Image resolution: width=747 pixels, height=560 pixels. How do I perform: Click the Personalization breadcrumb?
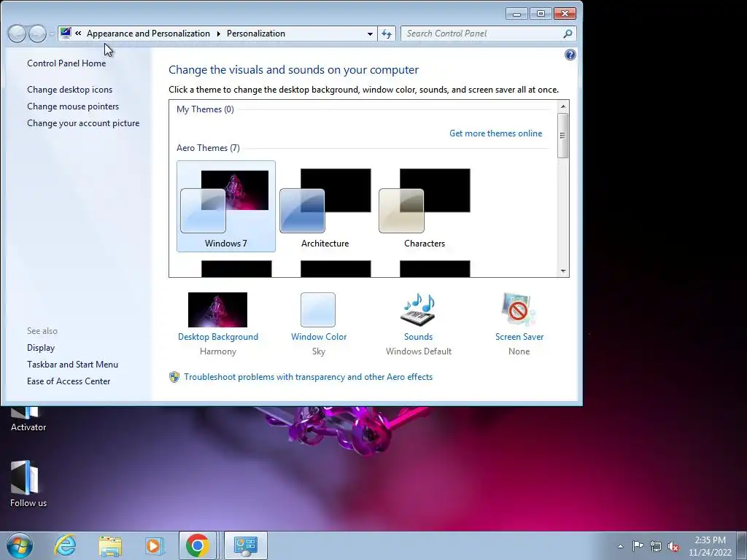pyautogui.click(x=256, y=34)
